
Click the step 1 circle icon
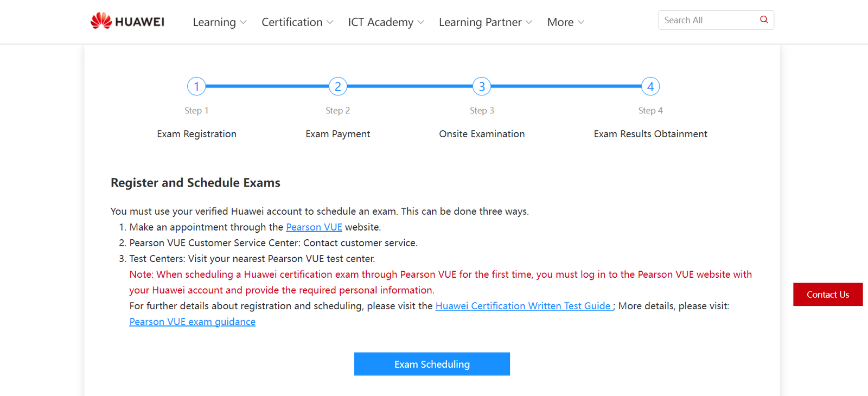click(x=196, y=86)
